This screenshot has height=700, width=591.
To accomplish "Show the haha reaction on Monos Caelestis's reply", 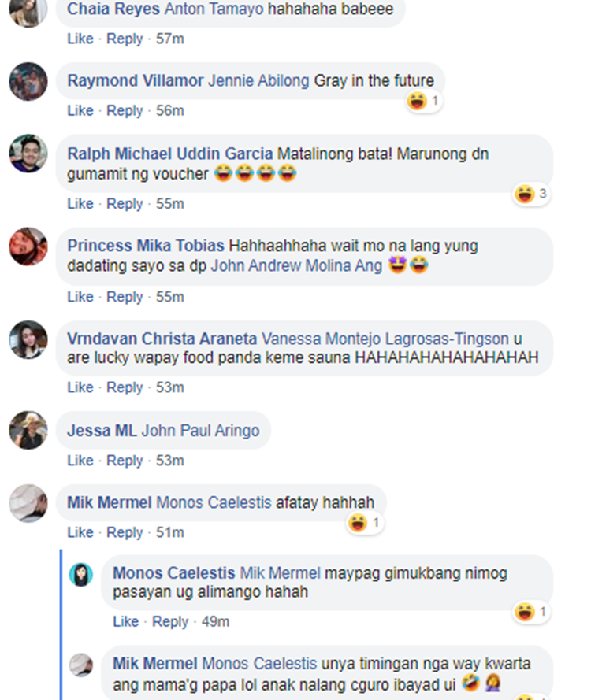I will pos(530,612).
